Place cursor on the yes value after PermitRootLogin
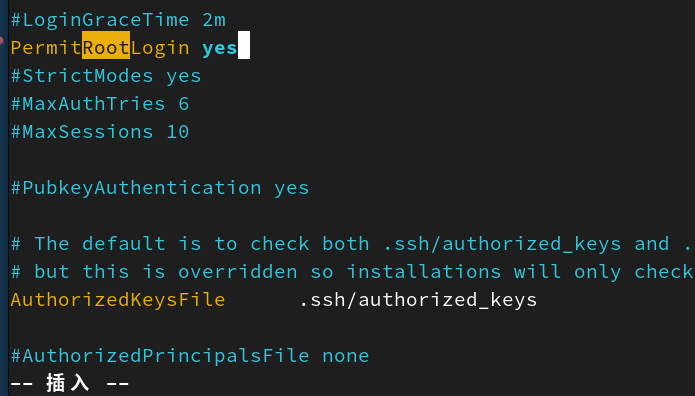This screenshot has height=396, width=695. [219, 48]
